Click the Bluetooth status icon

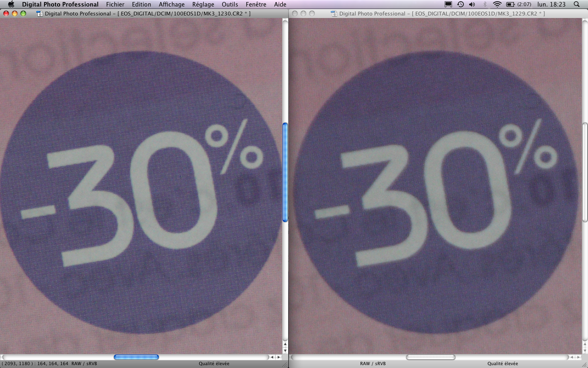tap(485, 4)
